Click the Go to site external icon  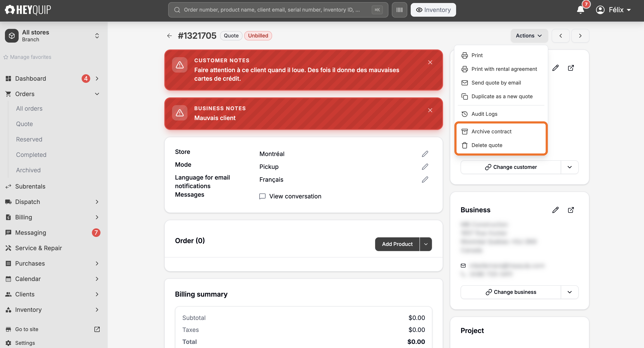pos(97,329)
